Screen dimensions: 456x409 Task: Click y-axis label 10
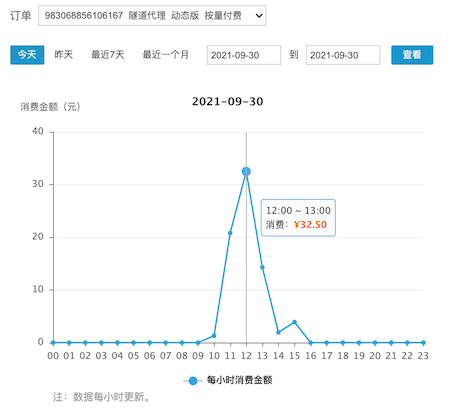[x=38, y=289]
